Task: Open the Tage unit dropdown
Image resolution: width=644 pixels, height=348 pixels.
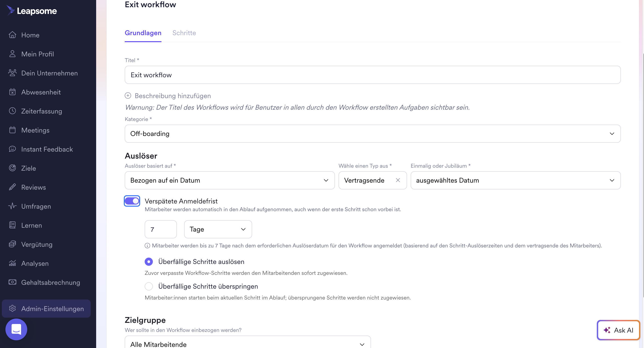Action: click(x=218, y=229)
